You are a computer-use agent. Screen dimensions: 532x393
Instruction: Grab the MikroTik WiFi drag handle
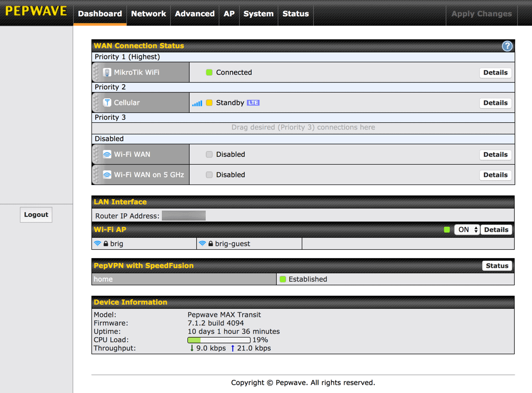click(x=96, y=72)
